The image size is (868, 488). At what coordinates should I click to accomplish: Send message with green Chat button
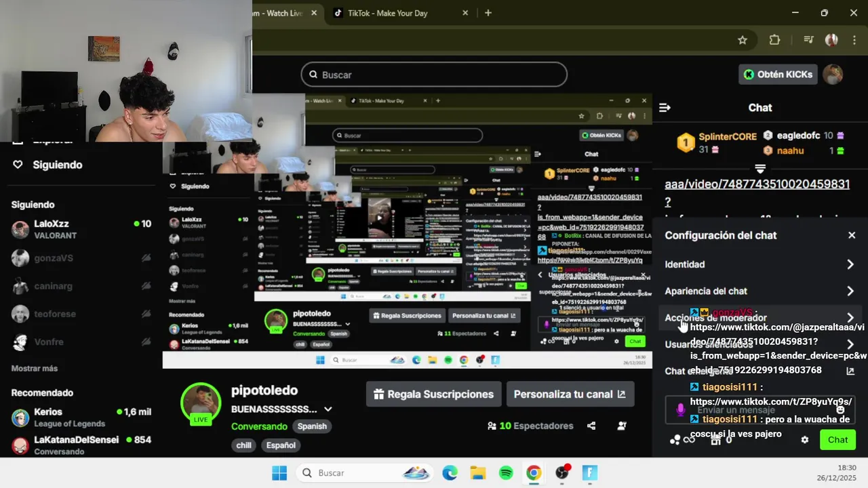pyautogui.click(x=837, y=440)
